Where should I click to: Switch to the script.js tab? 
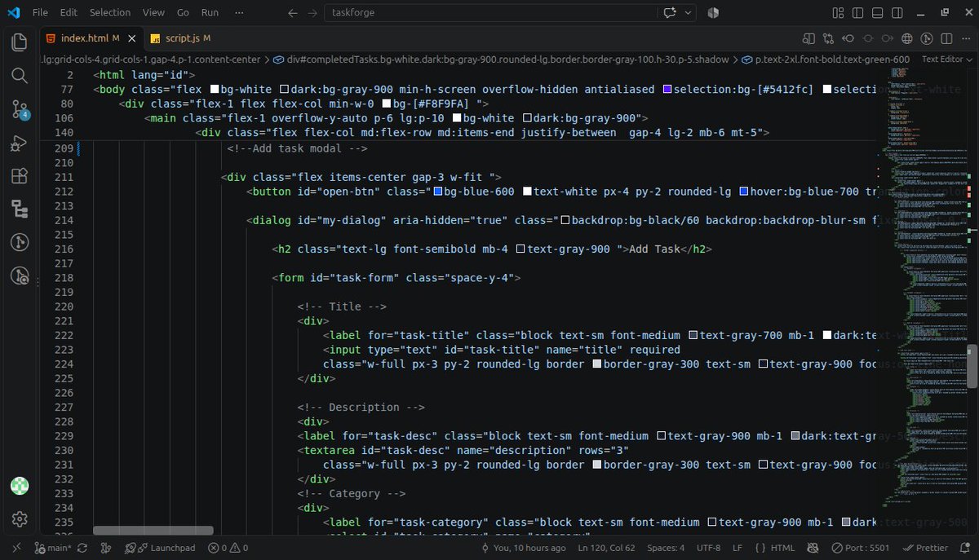pos(181,38)
